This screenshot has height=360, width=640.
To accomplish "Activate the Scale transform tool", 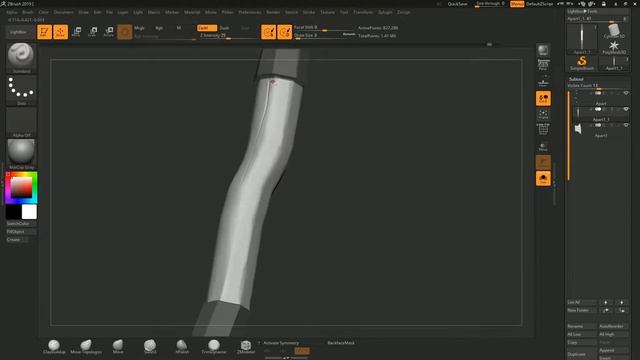I will click(93, 32).
